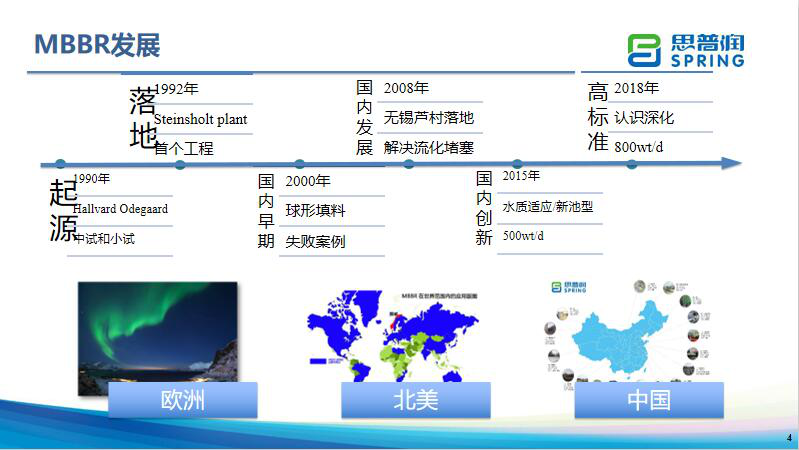Click the 北美 label button
The image size is (799, 450).
(415, 400)
